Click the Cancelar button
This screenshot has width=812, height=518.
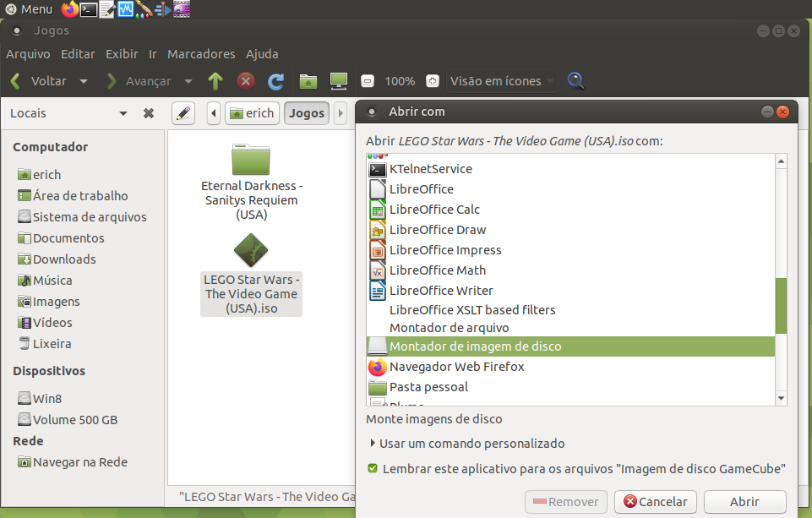pos(655,501)
